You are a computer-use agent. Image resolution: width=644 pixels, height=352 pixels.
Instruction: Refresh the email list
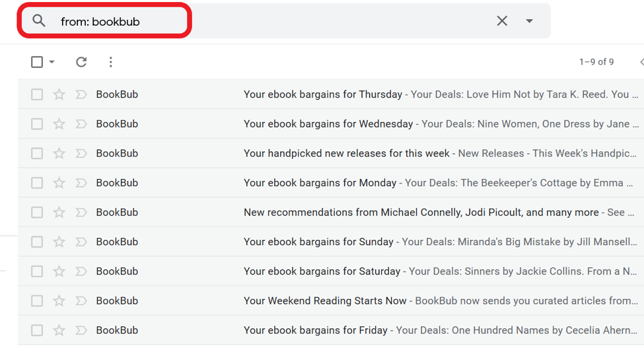[x=81, y=62]
